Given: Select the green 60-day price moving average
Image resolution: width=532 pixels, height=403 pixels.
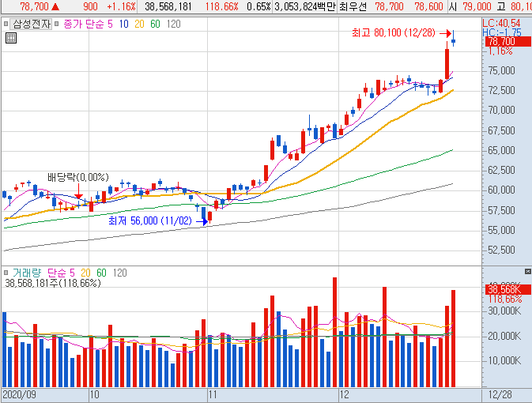Looking at the screenshot, I should pos(155,24).
